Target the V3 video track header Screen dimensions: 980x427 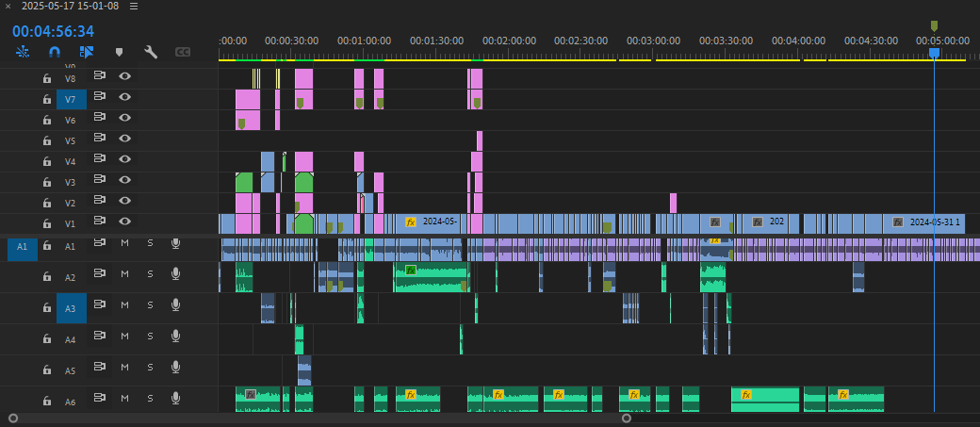pyautogui.click(x=71, y=182)
